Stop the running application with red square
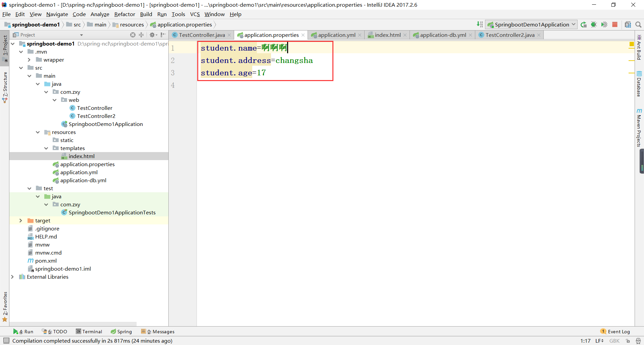The image size is (644, 345). tap(615, 24)
